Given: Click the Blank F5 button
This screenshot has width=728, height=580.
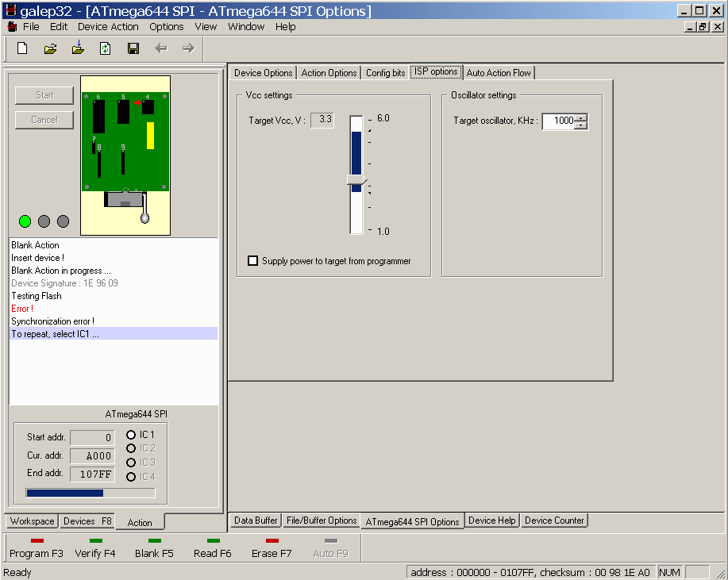Looking at the screenshot, I should click(x=154, y=548).
